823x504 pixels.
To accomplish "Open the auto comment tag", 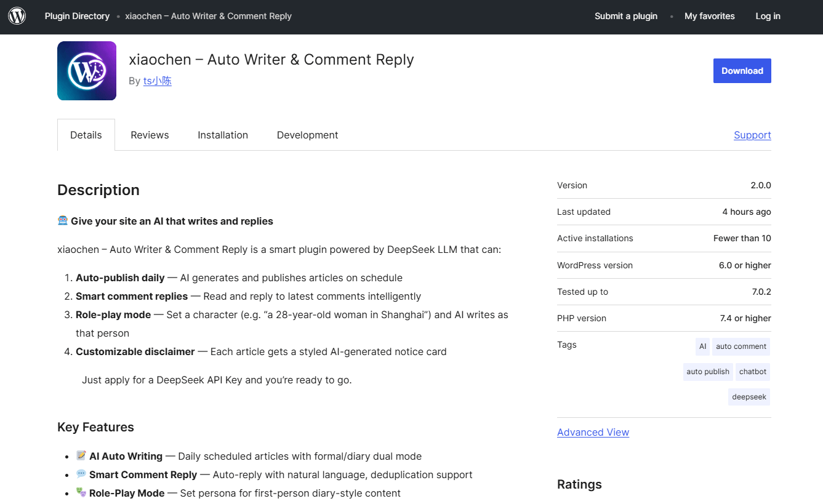I will click(x=741, y=346).
